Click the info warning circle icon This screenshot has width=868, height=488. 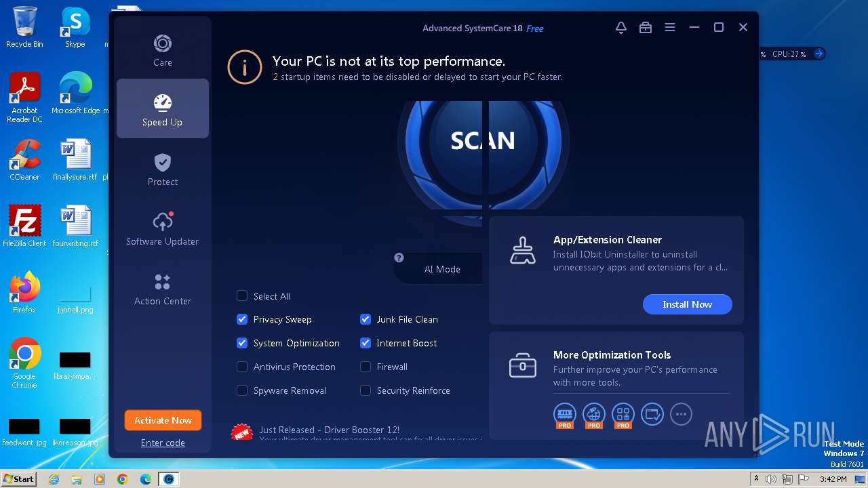[x=244, y=67]
